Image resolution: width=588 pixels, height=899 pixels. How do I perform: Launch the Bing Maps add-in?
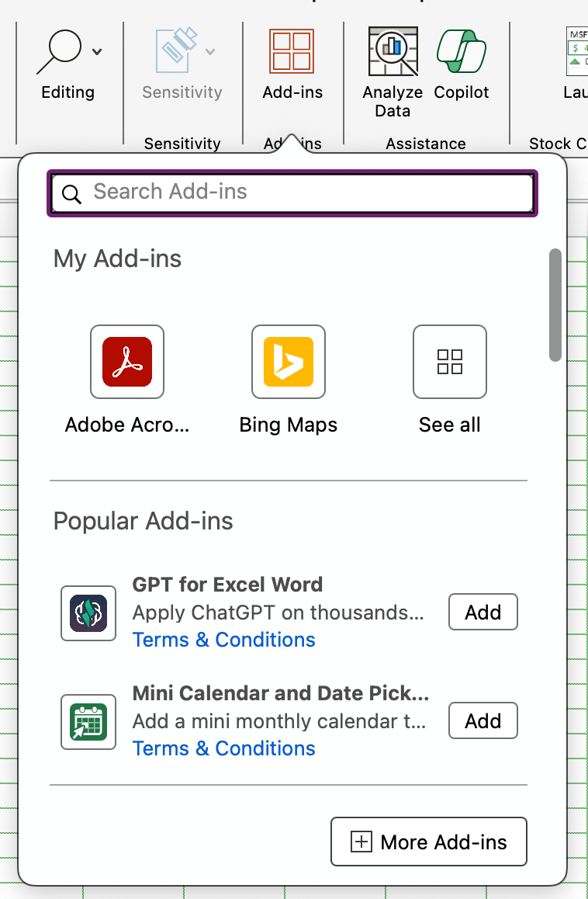[x=289, y=362]
